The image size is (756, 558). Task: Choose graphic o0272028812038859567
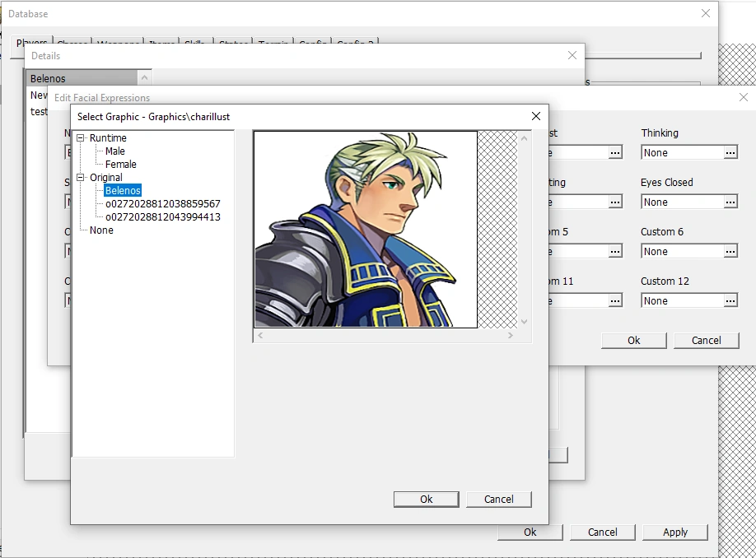[163, 204]
